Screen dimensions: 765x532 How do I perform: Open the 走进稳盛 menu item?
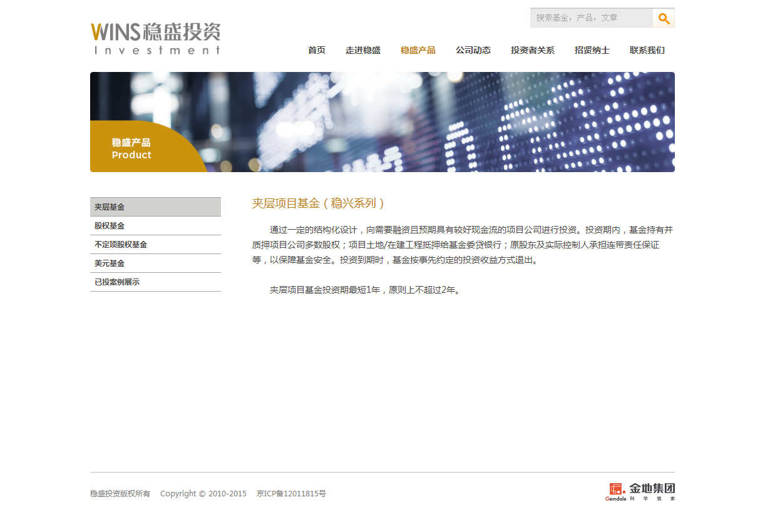point(363,50)
